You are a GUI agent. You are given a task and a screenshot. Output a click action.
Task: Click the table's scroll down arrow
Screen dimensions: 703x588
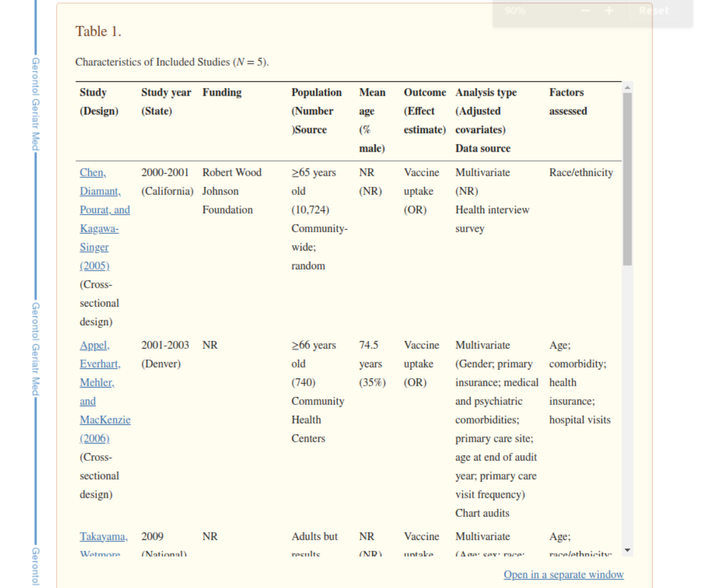(627, 550)
